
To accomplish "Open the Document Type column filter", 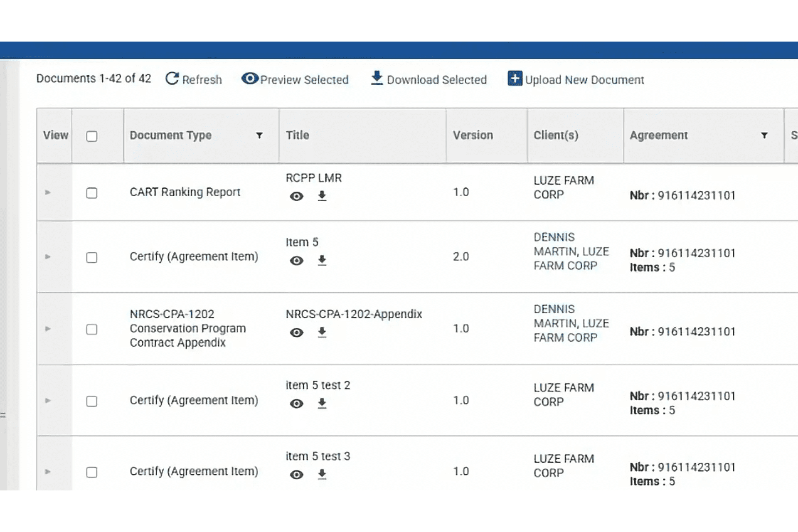I will [x=259, y=135].
